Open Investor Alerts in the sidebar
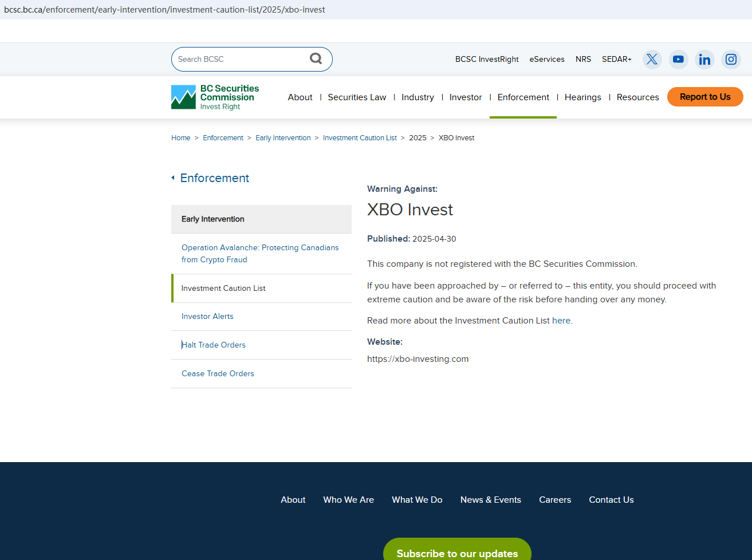 (261, 317)
